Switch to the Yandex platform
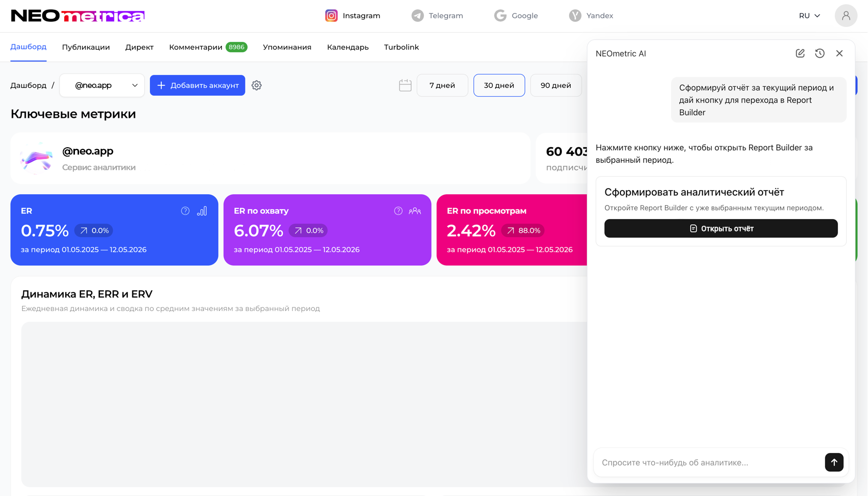Screen dimensions: 868x496 tap(591, 16)
